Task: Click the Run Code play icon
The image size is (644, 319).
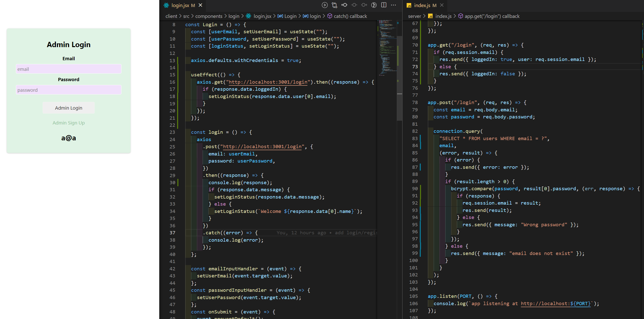Action: tap(325, 5)
